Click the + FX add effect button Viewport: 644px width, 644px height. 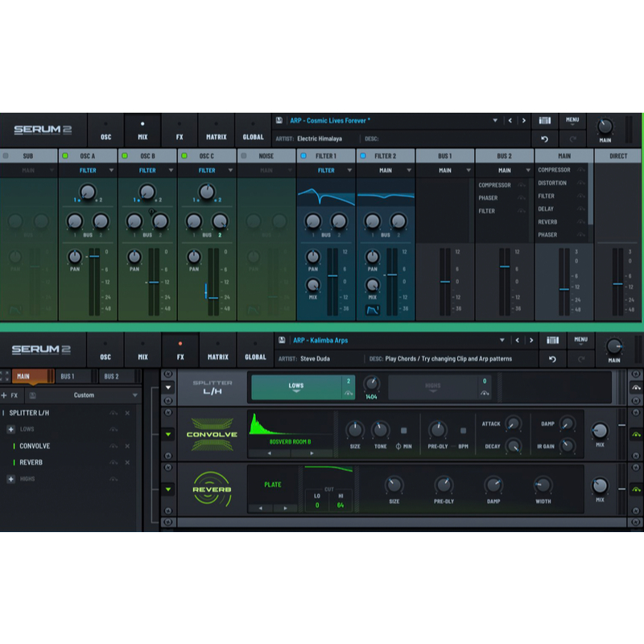tap(10, 395)
